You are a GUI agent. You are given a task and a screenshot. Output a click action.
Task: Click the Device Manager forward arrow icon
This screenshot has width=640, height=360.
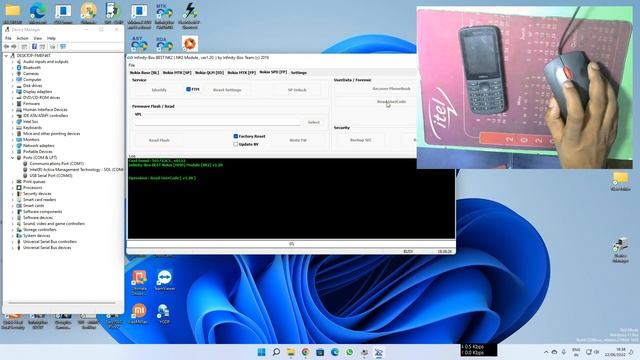coord(14,47)
